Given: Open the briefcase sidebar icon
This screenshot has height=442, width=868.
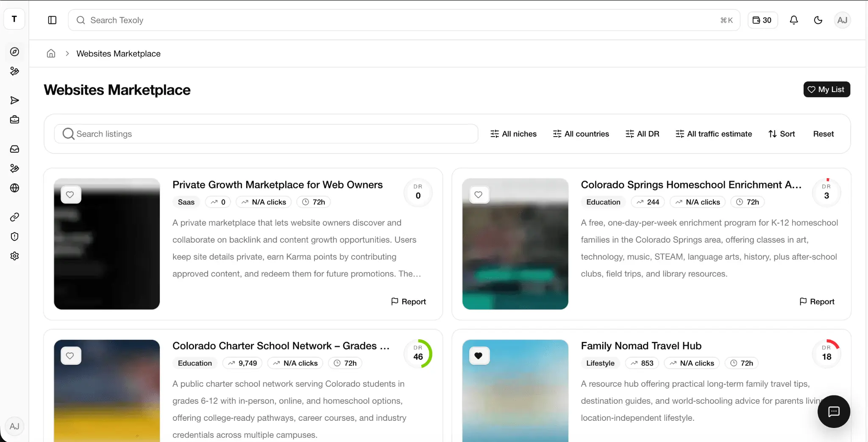Looking at the screenshot, I should [14, 120].
